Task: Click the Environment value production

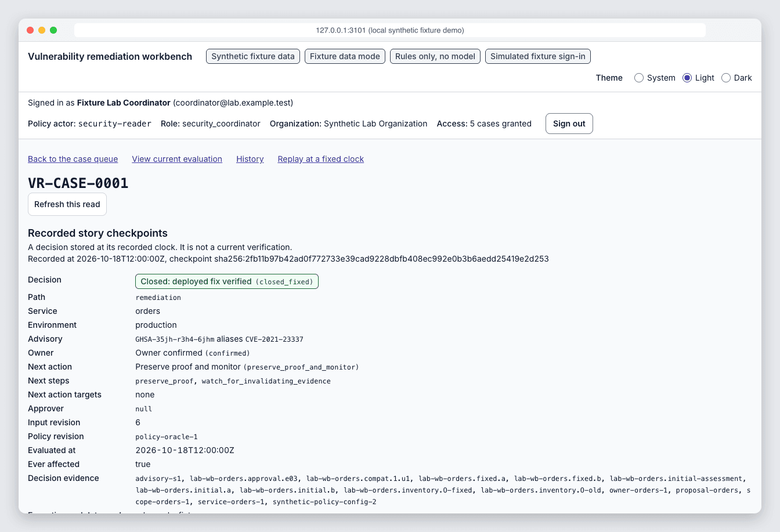Action: pyautogui.click(x=156, y=325)
